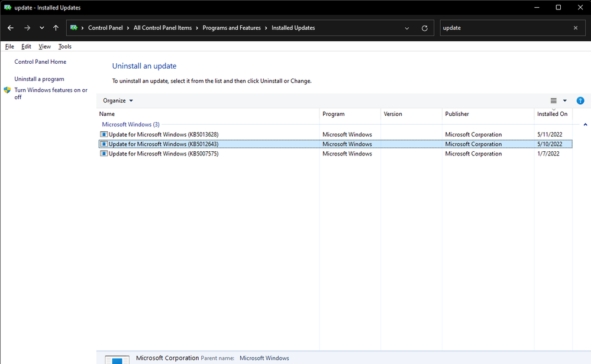Image resolution: width=591 pixels, height=364 pixels.
Task: Open the File menu
Action: pyautogui.click(x=9, y=46)
